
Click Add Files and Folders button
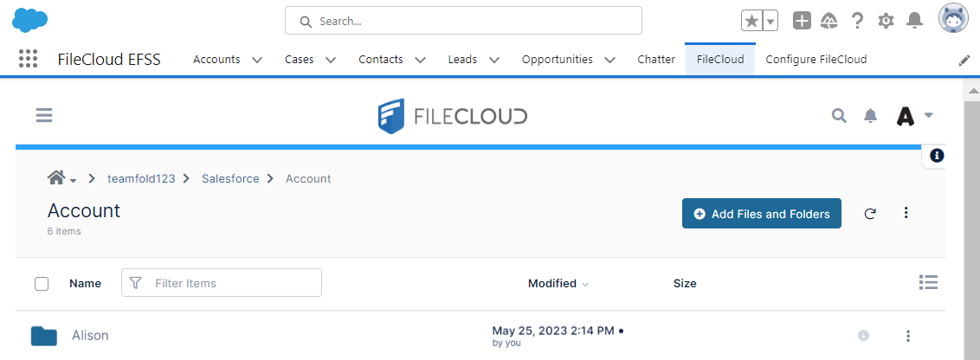pyautogui.click(x=762, y=214)
